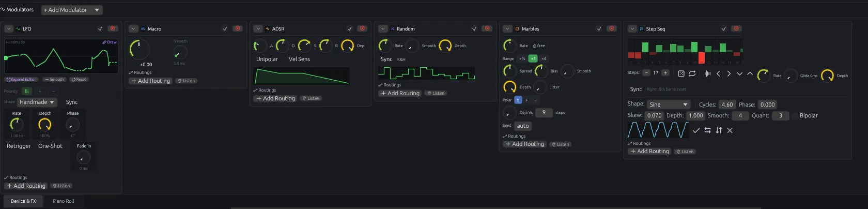Open the LFO Shape Handmade dropdown
868x209 pixels.
coord(37,102)
